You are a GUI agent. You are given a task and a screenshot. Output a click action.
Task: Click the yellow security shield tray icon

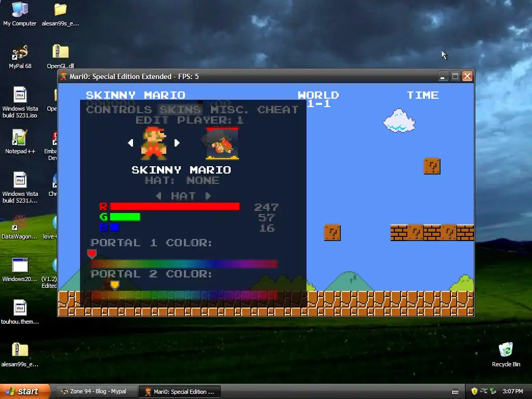point(474,391)
